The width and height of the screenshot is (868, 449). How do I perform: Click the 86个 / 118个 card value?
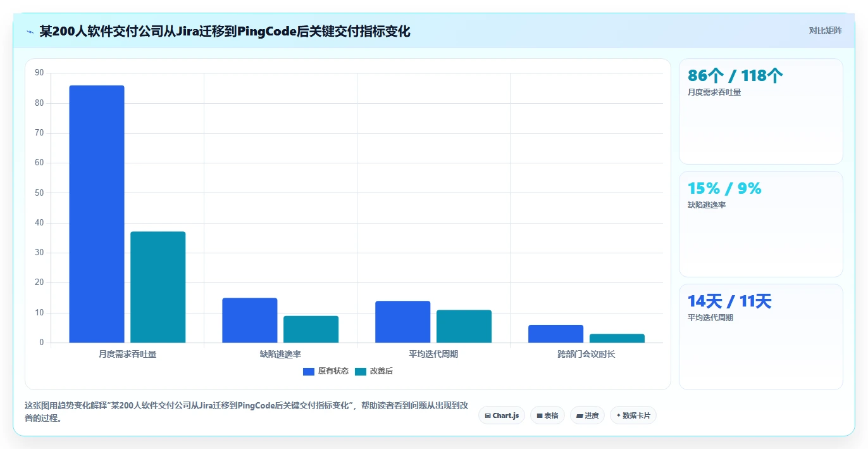coord(735,76)
